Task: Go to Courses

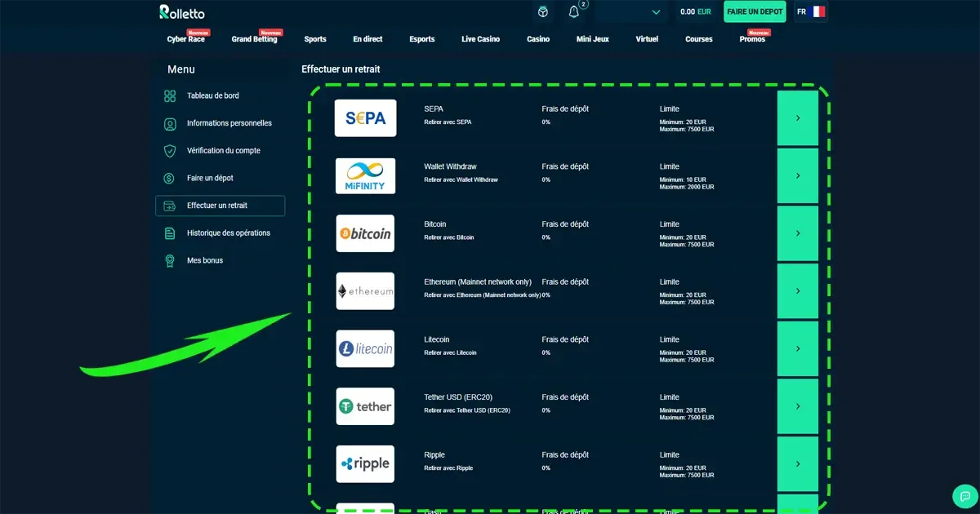Action: [x=699, y=39]
